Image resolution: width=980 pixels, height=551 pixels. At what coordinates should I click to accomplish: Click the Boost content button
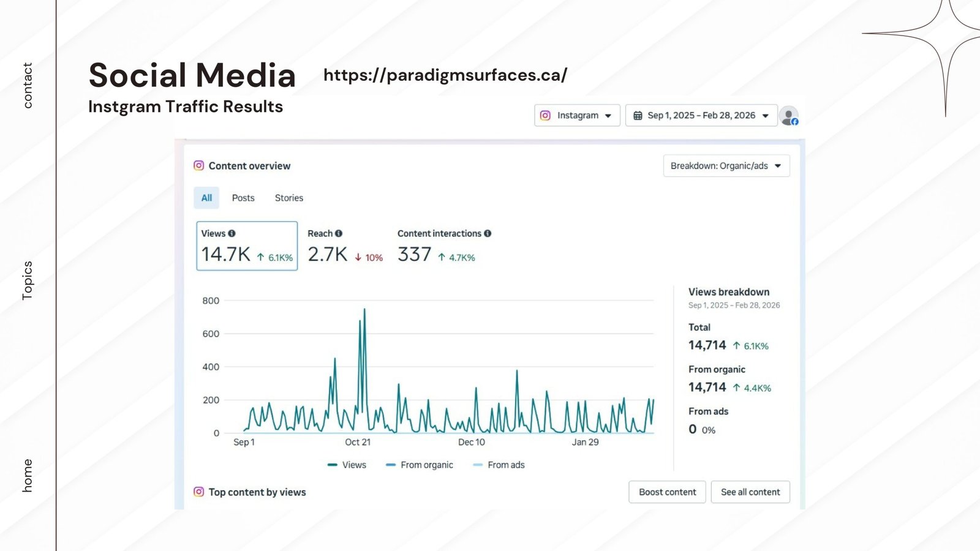(x=667, y=492)
